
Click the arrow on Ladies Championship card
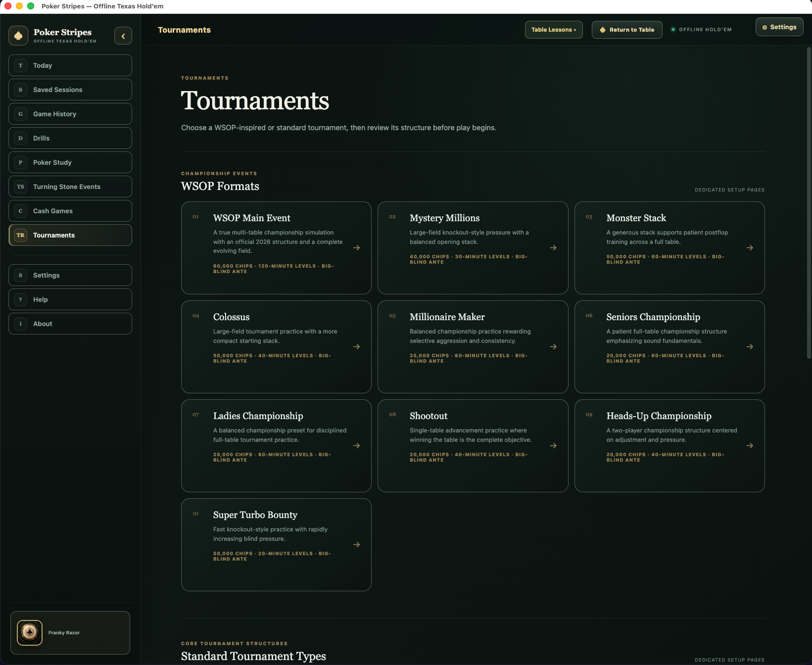pyautogui.click(x=356, y=446)
